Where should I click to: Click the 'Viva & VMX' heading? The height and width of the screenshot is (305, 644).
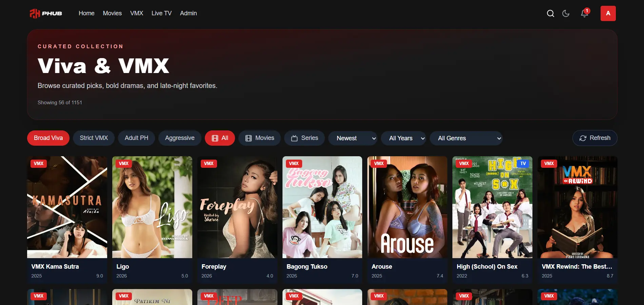[103, 66]
